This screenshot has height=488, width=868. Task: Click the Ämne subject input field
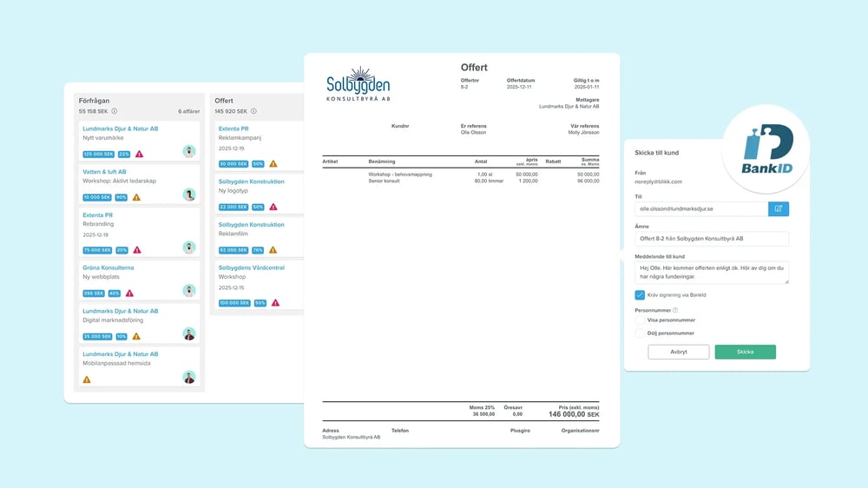tap(711, 239)
